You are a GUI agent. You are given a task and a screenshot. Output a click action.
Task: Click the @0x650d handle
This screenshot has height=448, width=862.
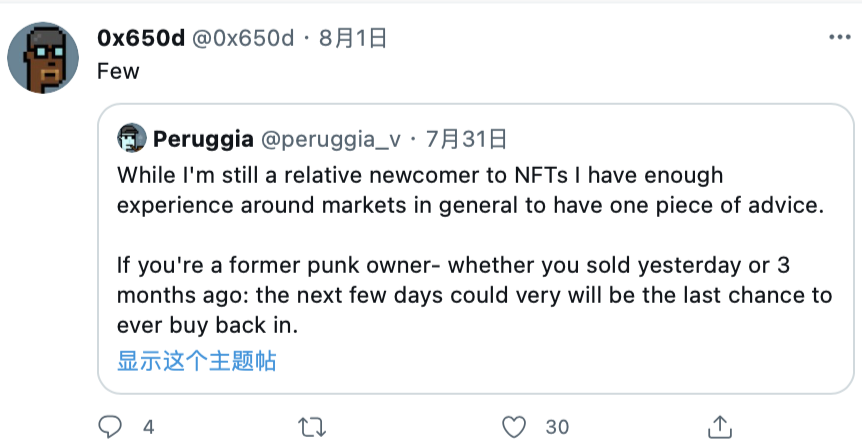[242, 39]
